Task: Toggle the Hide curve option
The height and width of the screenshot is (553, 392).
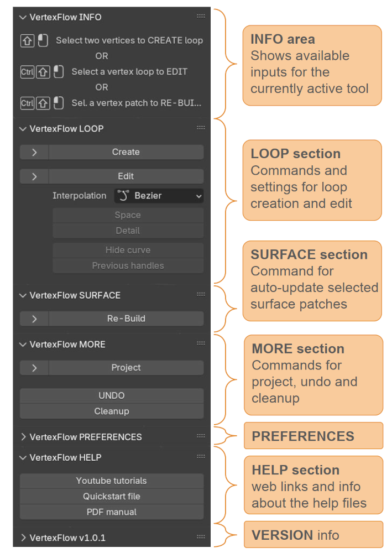Action: click(128, 250)
